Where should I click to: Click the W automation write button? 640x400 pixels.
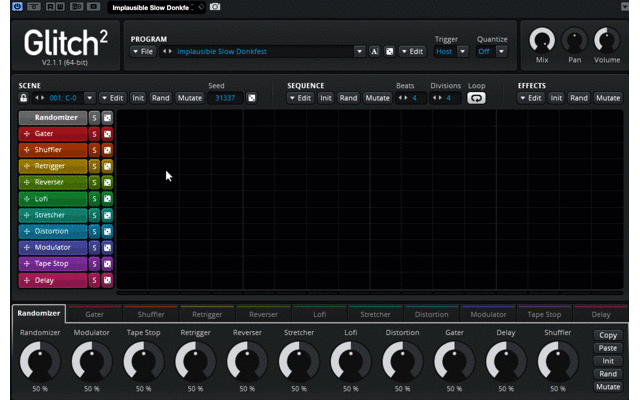pyautogui.click(x=60, y=7)
